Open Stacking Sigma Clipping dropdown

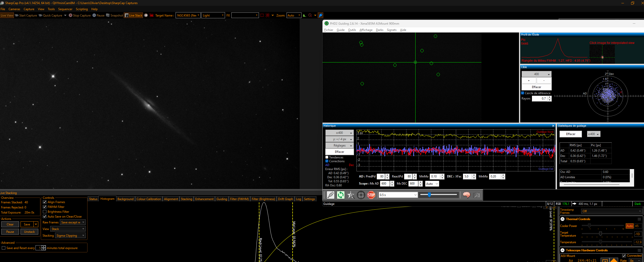70,236
